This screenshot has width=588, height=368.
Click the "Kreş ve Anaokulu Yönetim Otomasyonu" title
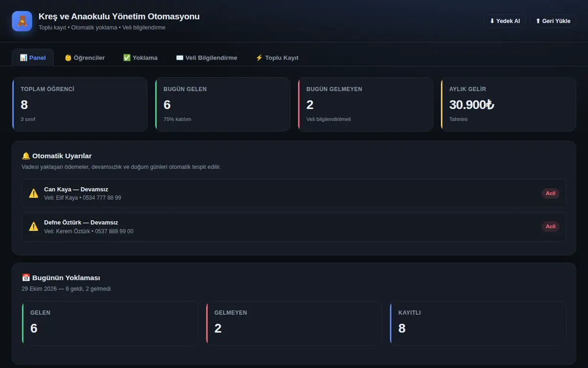pos(119,17)
